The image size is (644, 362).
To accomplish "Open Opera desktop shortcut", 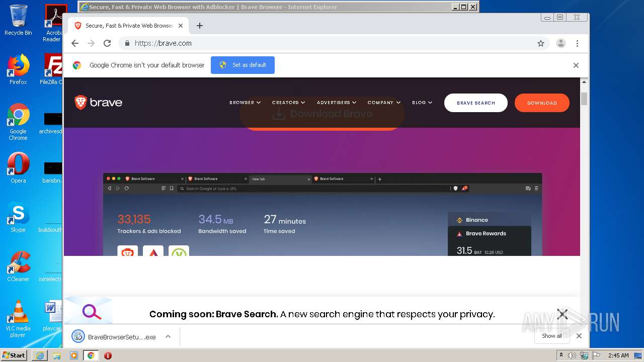I will [18, 168].
